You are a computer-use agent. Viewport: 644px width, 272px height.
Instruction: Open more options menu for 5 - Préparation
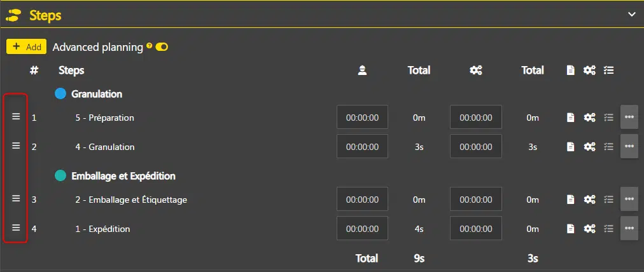[629, 118]
